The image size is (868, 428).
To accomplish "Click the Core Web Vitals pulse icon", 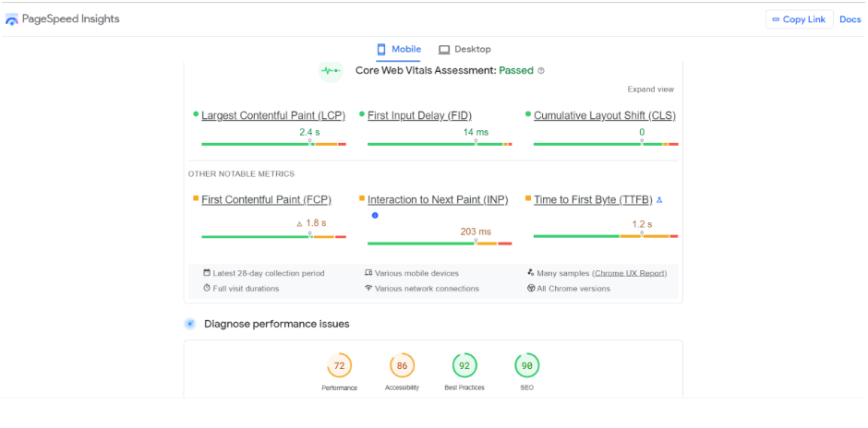I will point(330,70).
